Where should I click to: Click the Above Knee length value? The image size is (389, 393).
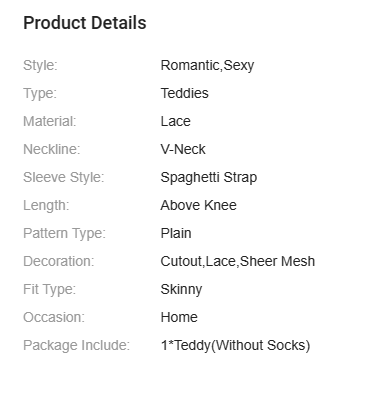[199, 205]
